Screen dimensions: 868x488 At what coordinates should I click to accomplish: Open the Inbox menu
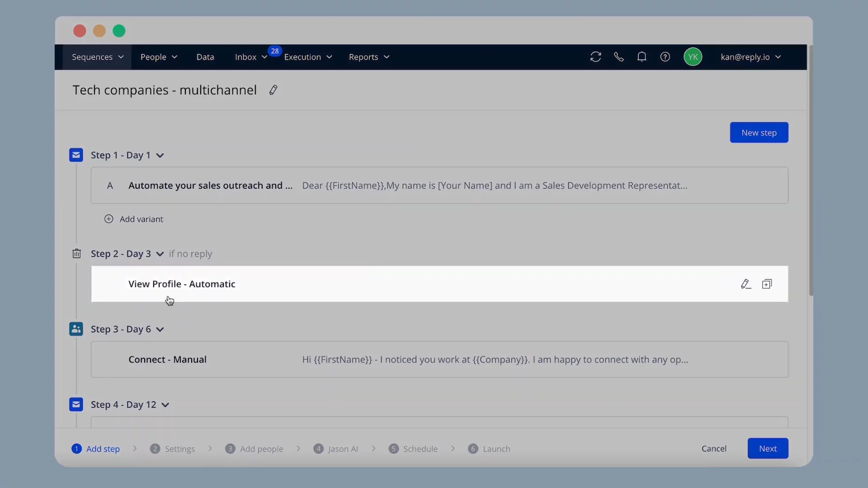coord(251,57)
